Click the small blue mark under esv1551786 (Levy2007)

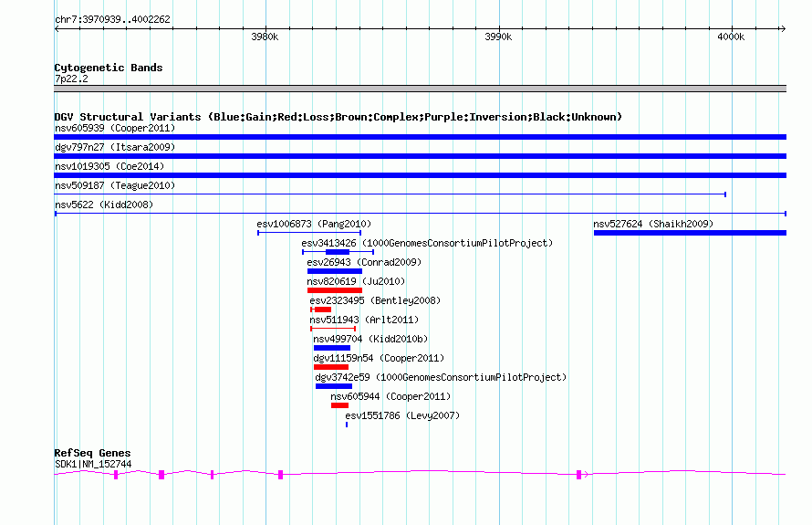point(347,425)
